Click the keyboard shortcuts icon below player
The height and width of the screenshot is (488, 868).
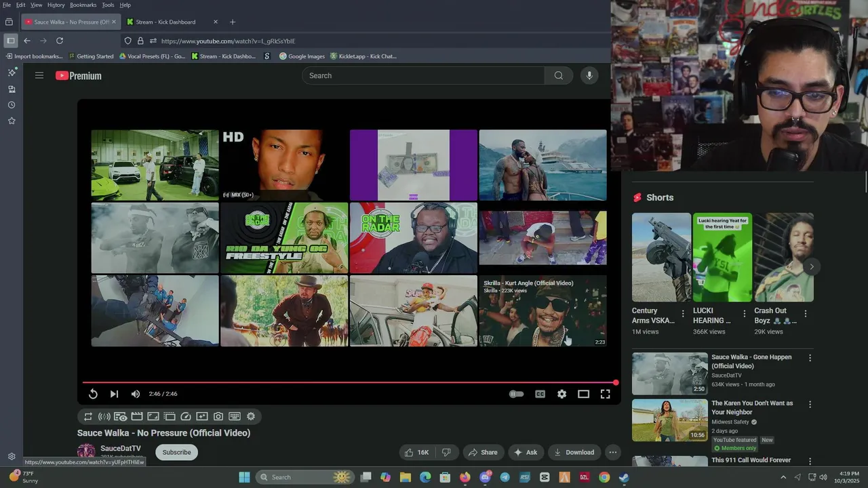235,416
